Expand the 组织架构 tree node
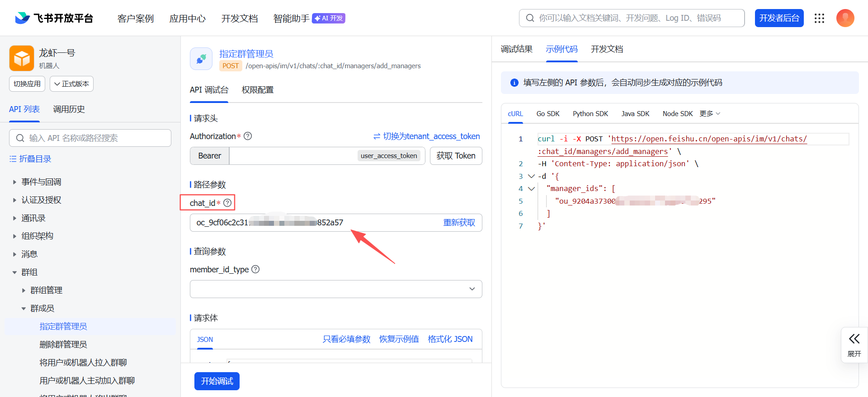 [x=14, y=236]
